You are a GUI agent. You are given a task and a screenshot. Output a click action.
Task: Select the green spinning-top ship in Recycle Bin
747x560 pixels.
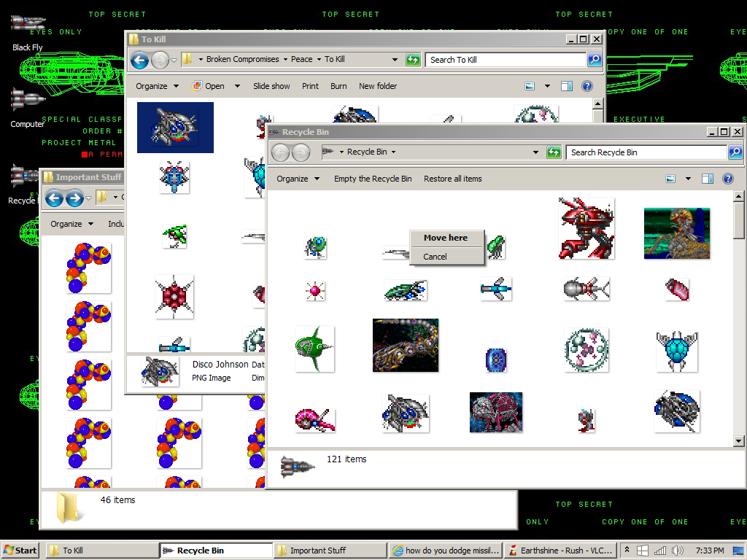(314, 349)
